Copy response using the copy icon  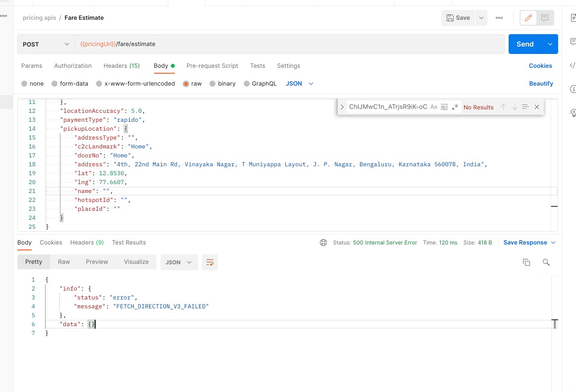click(x=526, y=262)
